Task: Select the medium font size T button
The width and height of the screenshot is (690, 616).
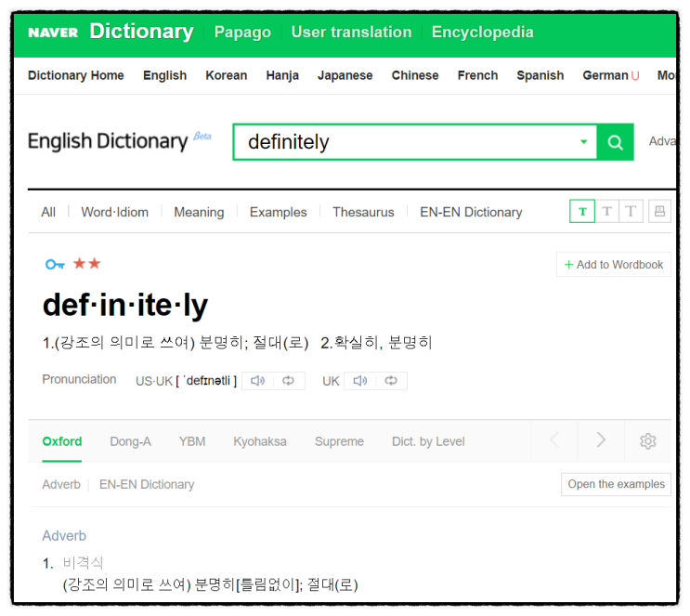Action: (606, 211)
